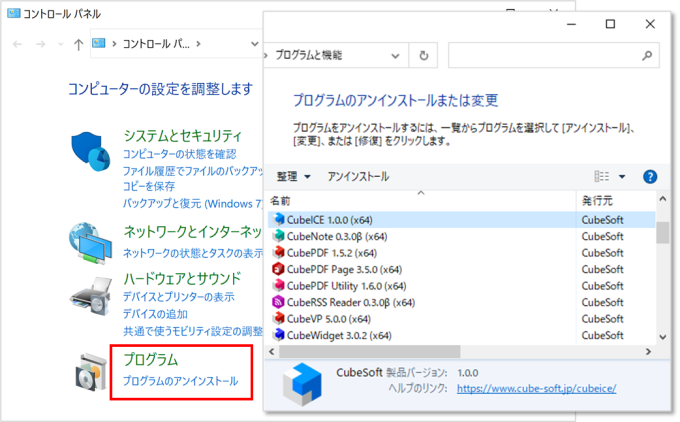The width and height of the screenshot is (680, 422).
Task: Select CubeRSS Reader 0.3.0β (x64) row text
Action: [351, 302]
